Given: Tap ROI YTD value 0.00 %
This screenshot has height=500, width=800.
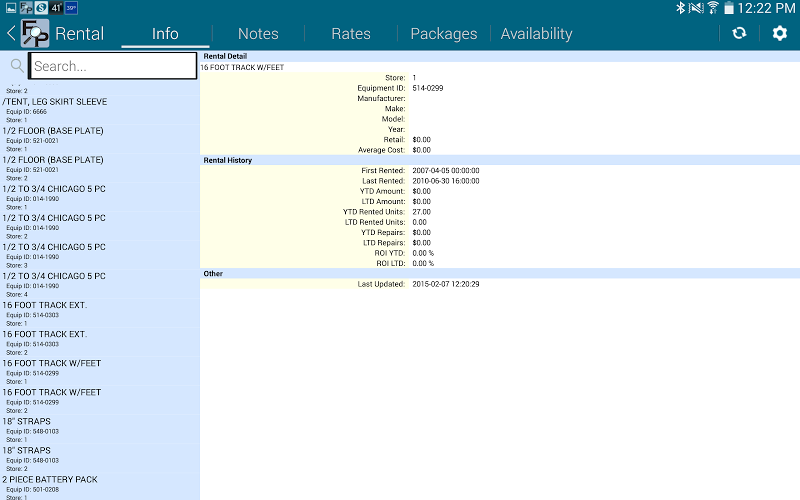Looking at the screenshot, I should tap(423, 253).
